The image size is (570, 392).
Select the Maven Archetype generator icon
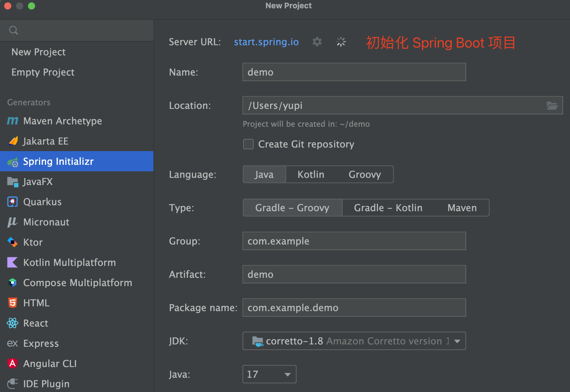pyautogui.click(x=12, y=121)
